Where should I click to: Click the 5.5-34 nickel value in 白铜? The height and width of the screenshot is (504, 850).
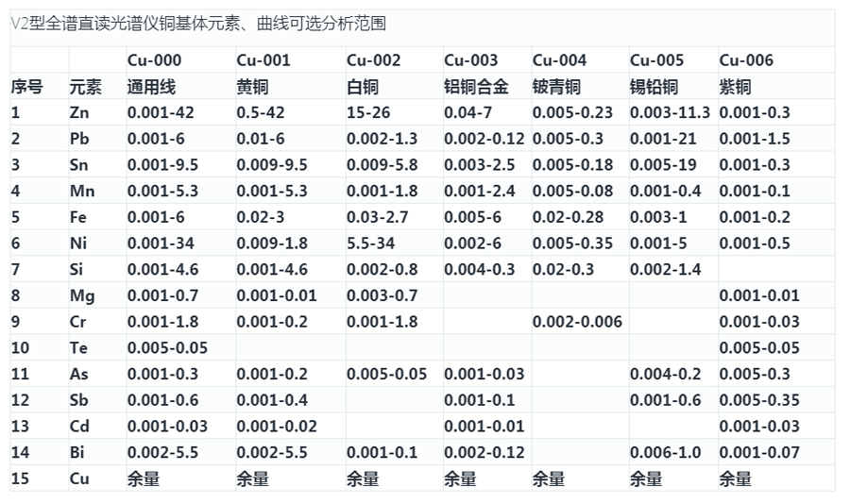[x=373, y=244]
